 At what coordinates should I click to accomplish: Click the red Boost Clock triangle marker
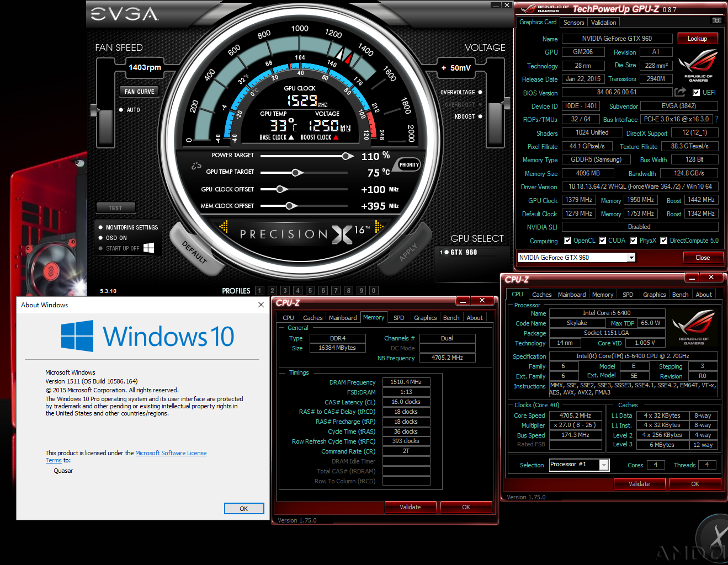(335, 137)
